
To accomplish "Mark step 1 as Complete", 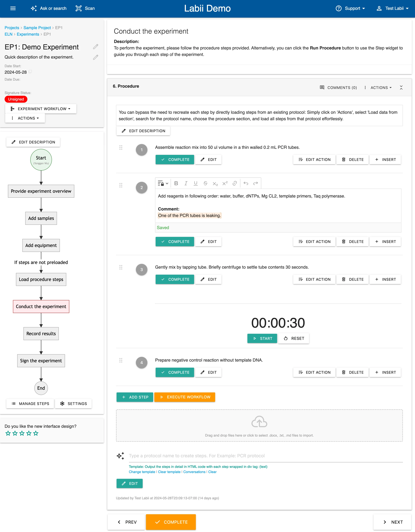I will [175, 160].
